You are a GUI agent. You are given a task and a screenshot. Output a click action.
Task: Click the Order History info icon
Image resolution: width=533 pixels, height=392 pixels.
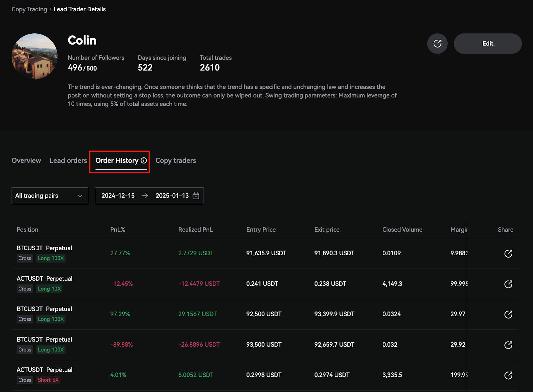pyautogui.click(x=144, y=160)
